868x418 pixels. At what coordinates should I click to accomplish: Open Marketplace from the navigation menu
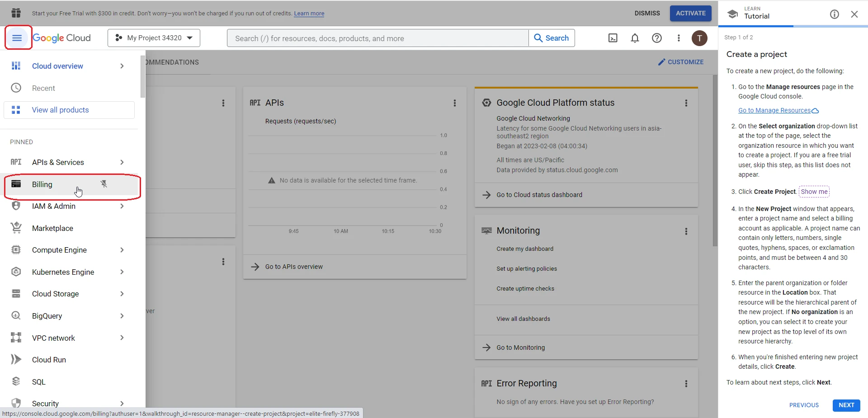pos(69,228)
